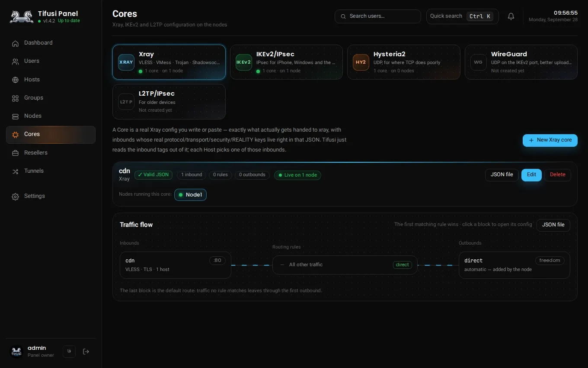Open JSON file in Traffic flow header
Screen dimensions: 588x368
pos(553,225)
